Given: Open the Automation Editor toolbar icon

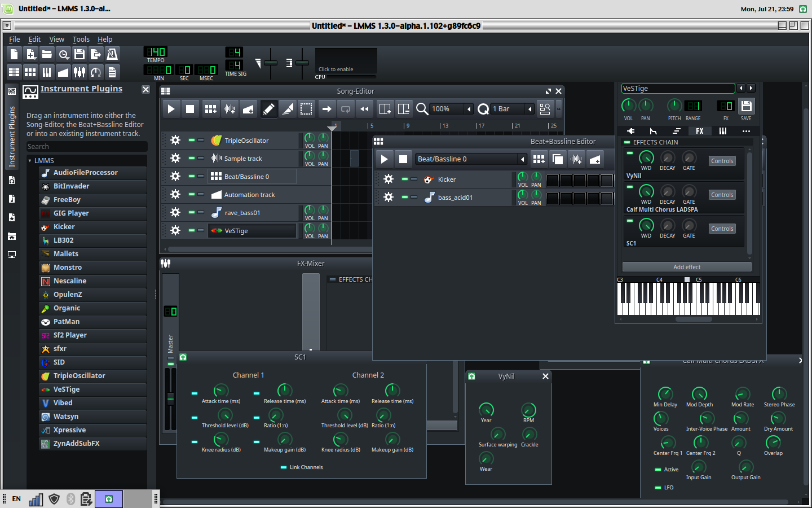Looking at the screenshot, I should coord(63,72).
